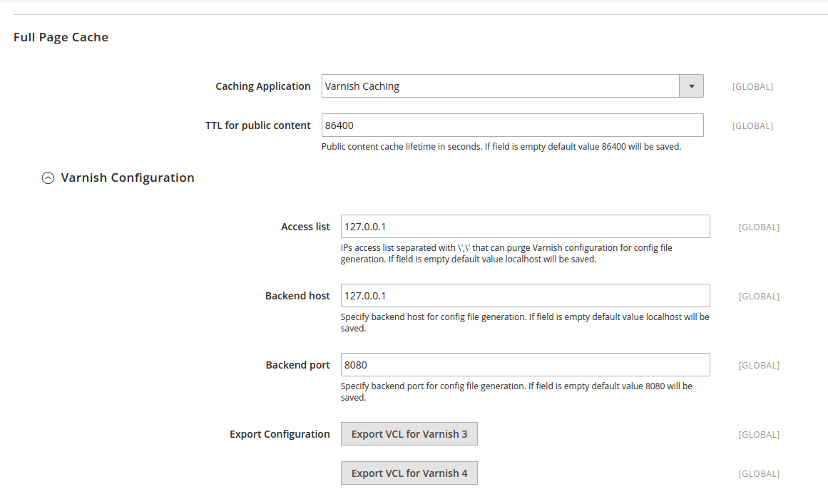The width and height of the screenshot is (828, 504).
Task: Select the Backend host input field
Action: point(525,296)
